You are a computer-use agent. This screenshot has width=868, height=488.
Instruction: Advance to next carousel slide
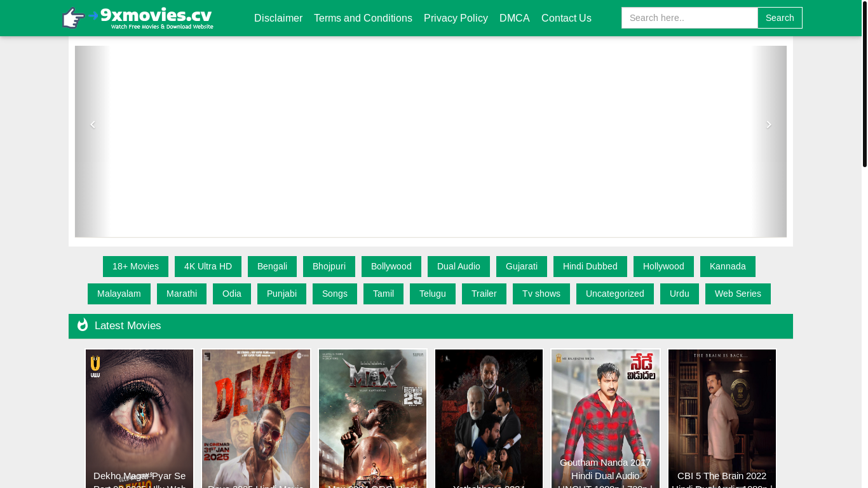(x=769, y=125)
